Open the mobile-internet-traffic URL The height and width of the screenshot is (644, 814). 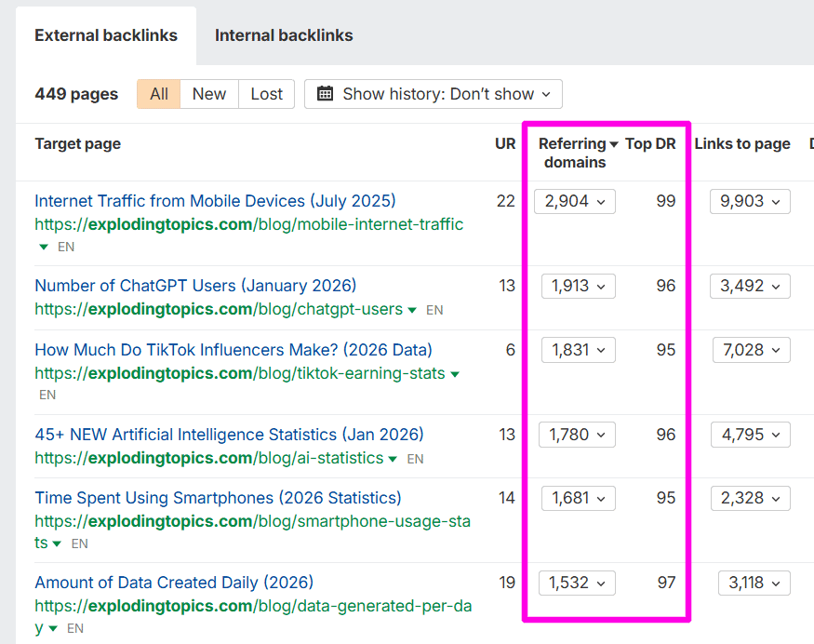coord(249,224)
